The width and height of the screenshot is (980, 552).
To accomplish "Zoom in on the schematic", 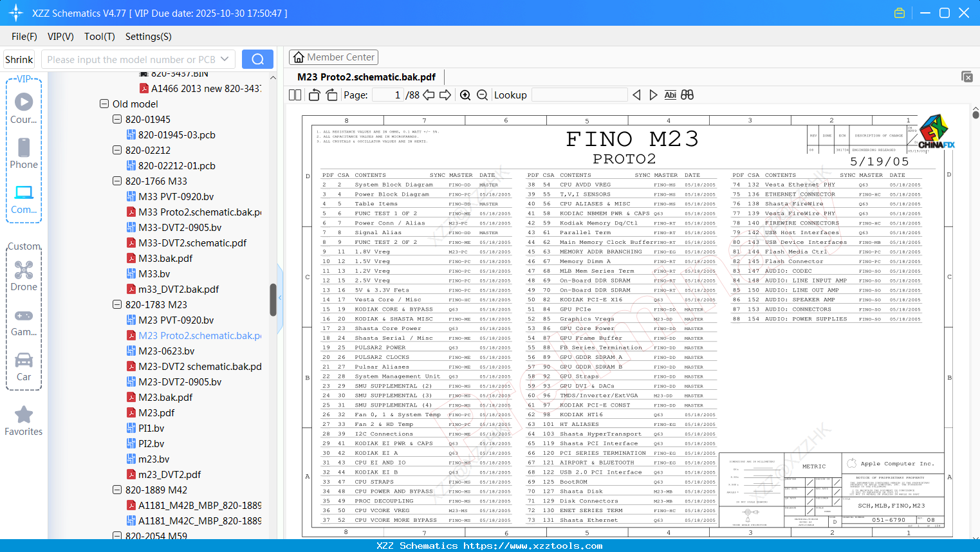I will click(x=465, y=95).
